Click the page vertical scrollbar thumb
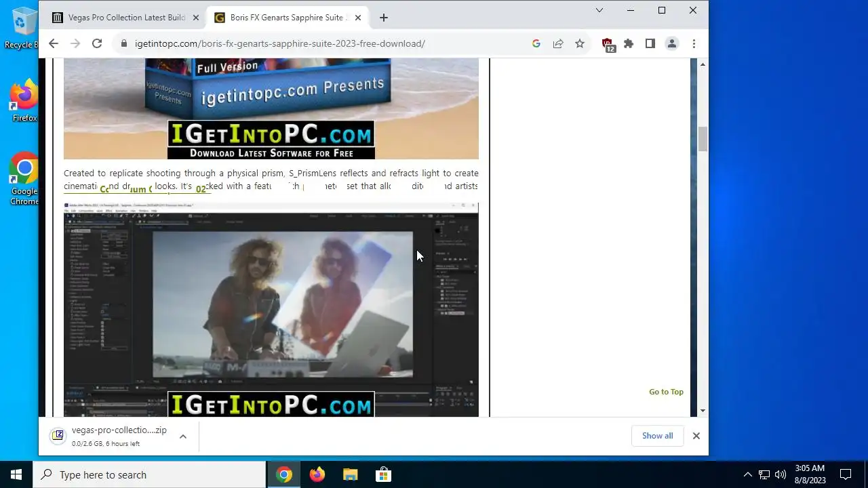The height and width of the screenshot is (488, 868). coord(703,139)
